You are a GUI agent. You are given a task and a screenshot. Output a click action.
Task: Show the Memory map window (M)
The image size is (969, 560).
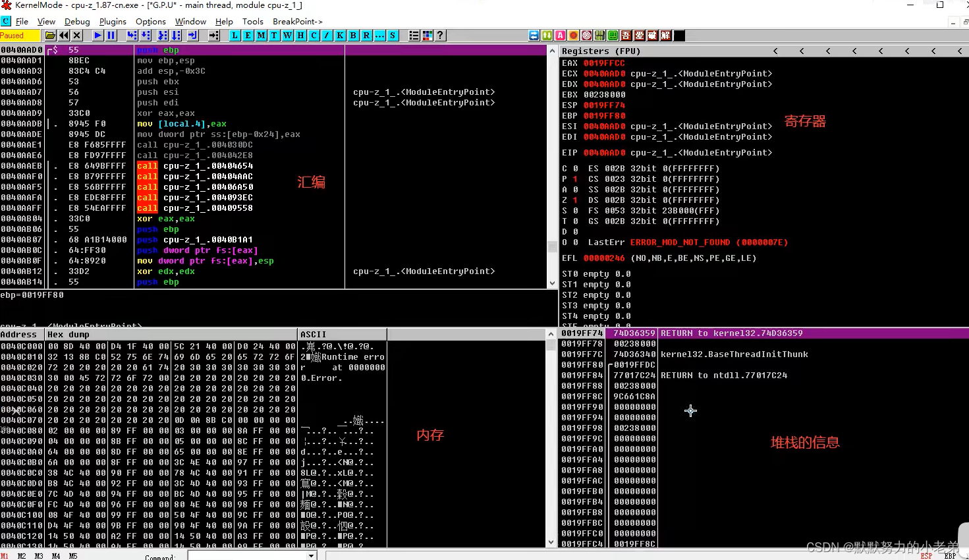click(262, 36)
